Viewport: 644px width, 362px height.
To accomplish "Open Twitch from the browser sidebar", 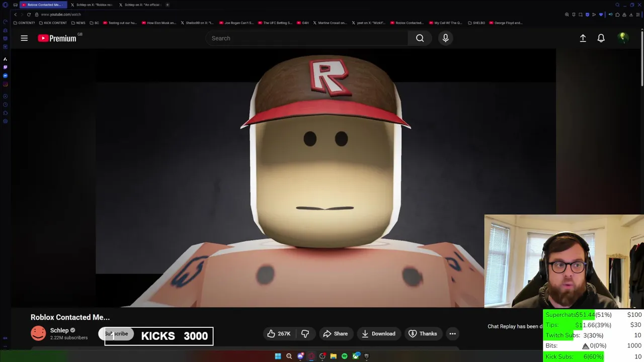I will click(5, 67).
